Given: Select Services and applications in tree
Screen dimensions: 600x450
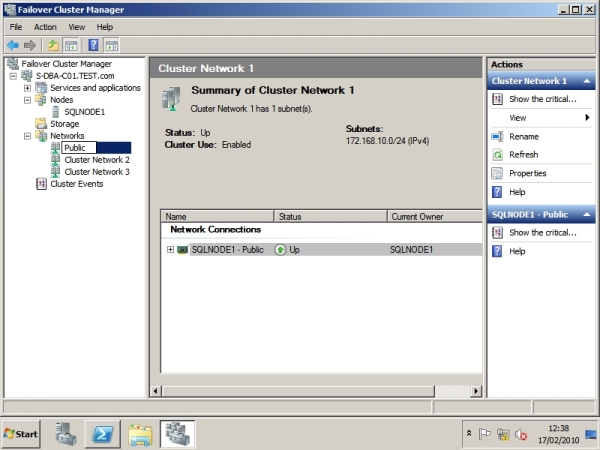Looking at the screenshot, I should (95, 88).
